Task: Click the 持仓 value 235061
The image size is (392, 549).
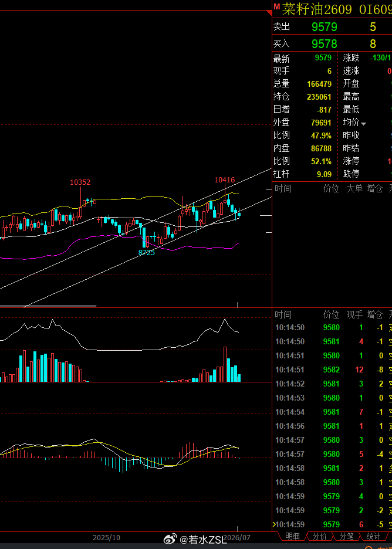Action: (319, 97)
